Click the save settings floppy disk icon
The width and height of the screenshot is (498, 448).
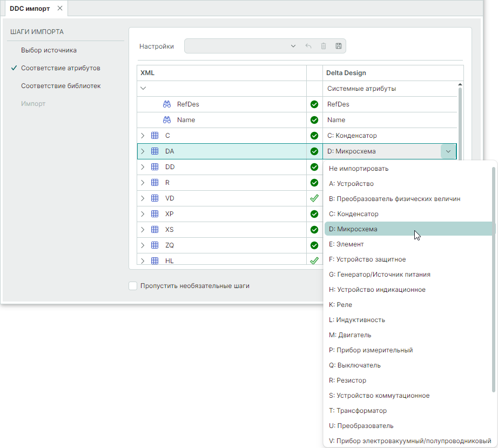[339, 46]
